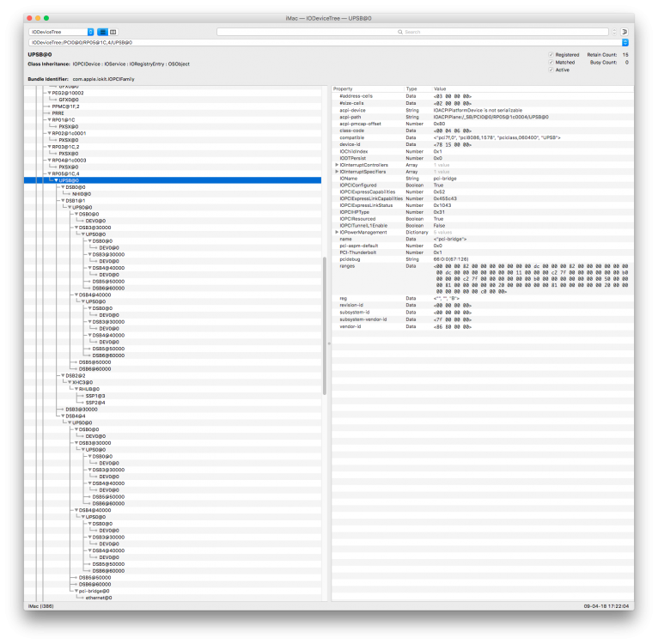
Task: Click the timestamp in the status bar
Action: 606,606
